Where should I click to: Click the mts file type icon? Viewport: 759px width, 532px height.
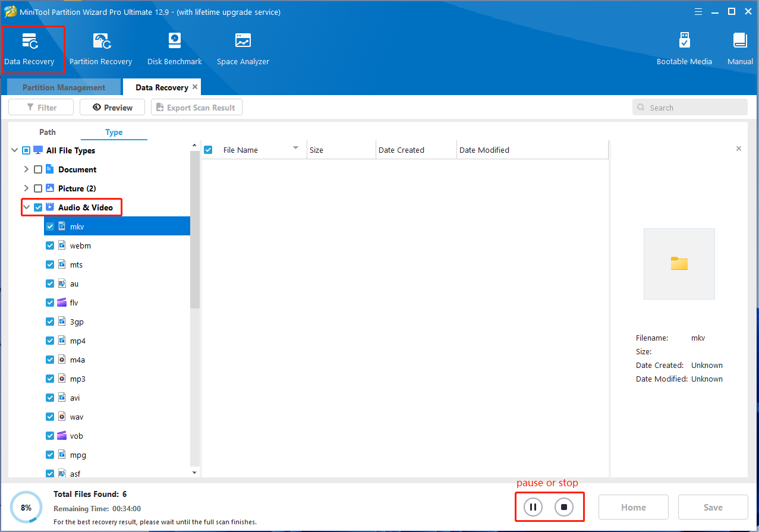pos(62,265)
